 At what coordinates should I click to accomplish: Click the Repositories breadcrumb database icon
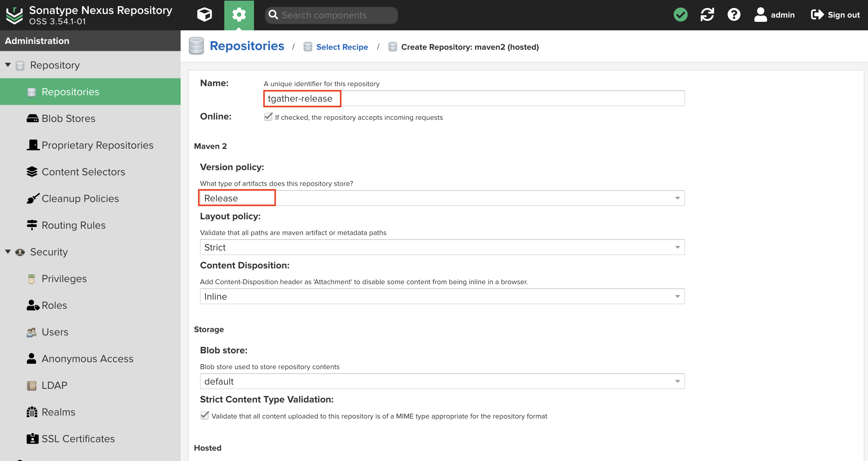point(196,46)
